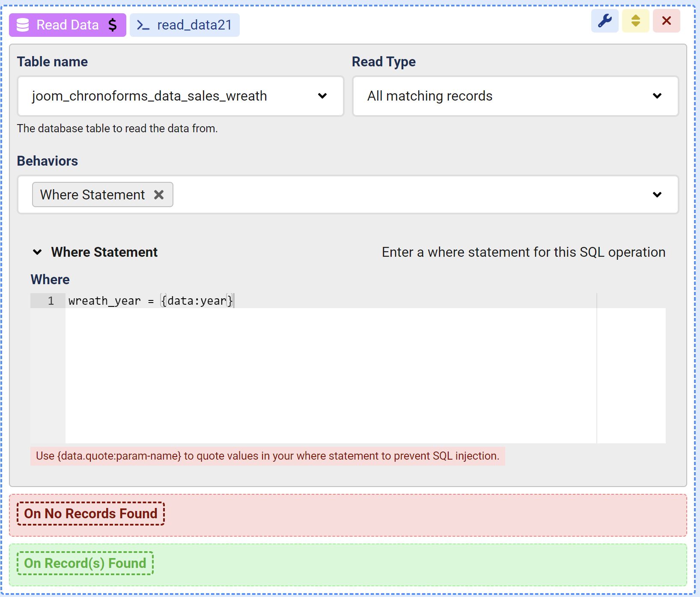Screen dimensions: 700x597
Task: Click the Where Statement tag in Behaviors
Action: [92, 195]
